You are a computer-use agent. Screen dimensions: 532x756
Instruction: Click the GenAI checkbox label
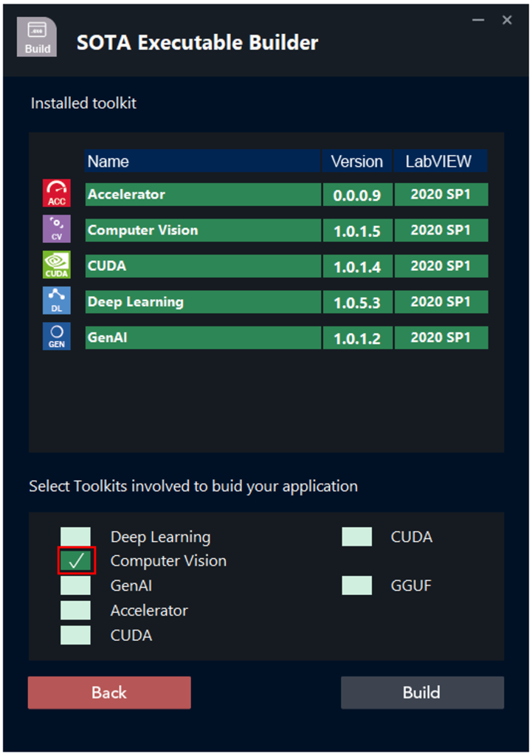coord(131,585)
